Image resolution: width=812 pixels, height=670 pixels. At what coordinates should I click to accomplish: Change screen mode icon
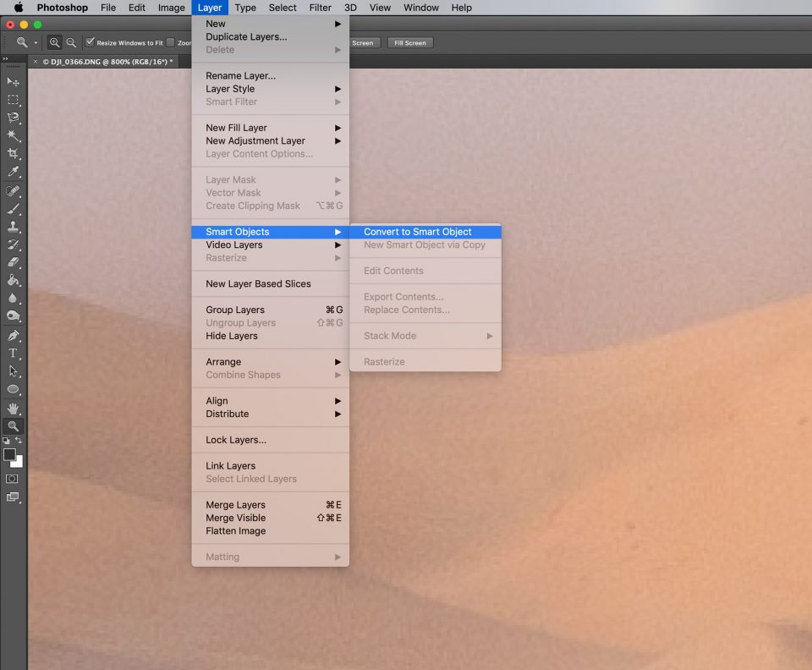pyautogui.click(x=13, y=497)
